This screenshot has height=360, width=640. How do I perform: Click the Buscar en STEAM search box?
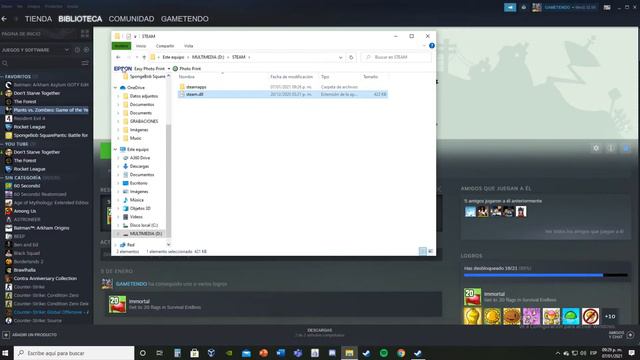point(396,57)
